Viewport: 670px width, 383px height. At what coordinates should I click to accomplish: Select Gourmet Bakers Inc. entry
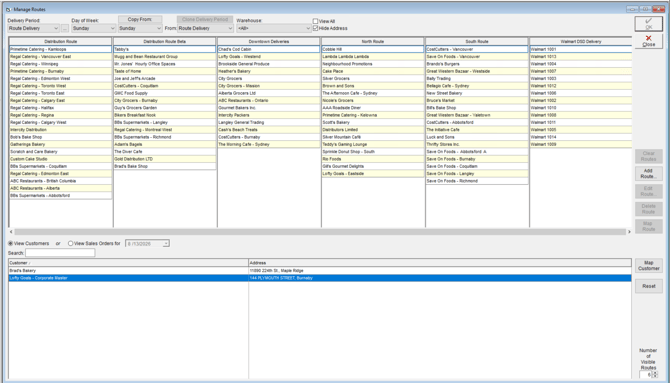point(269,108)
